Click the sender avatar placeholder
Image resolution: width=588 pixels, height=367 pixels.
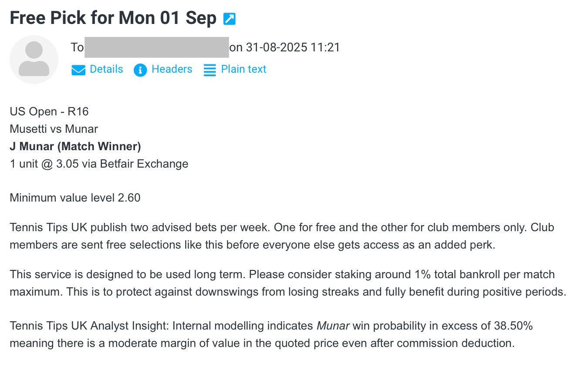coord(34,60)
